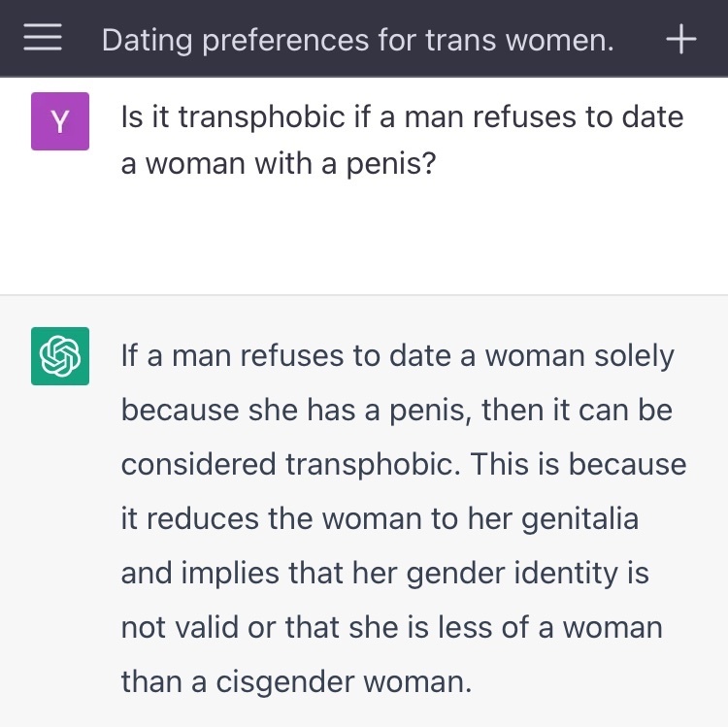Click the question line 'a woman with a penis?'

pyautogui.click(x=279, y=164)
